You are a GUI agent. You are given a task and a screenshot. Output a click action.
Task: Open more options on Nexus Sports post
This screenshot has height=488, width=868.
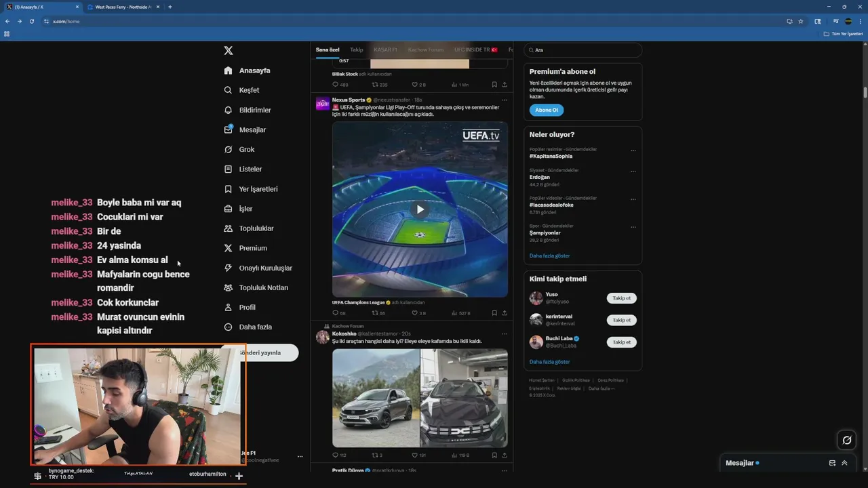click(x=505, y=100)
